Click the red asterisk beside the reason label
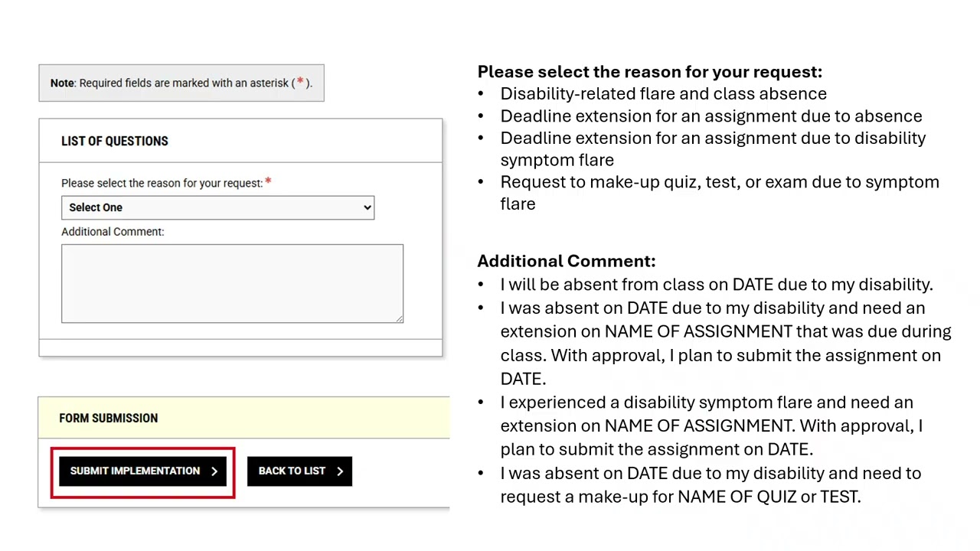 [x=268, y=182]
